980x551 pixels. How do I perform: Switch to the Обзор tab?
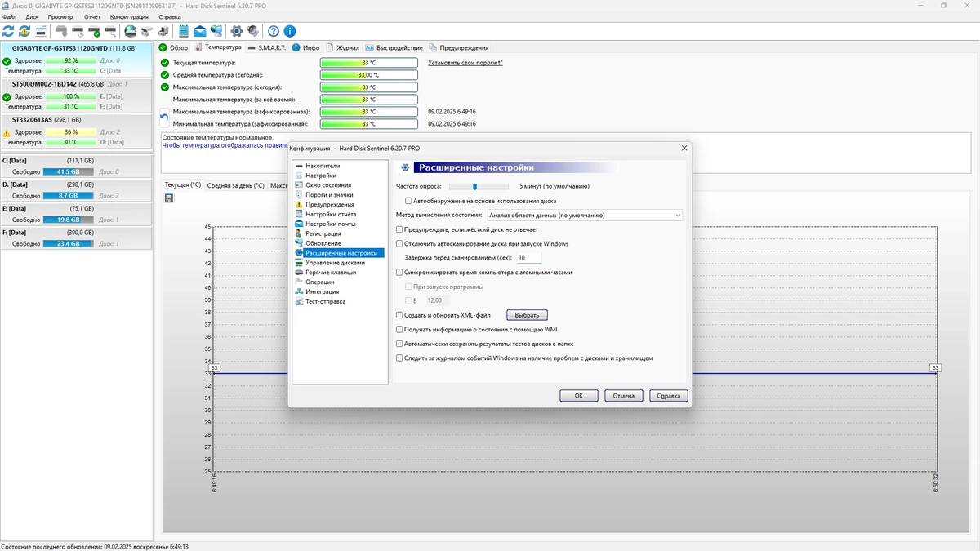click(x=173, y=48)
